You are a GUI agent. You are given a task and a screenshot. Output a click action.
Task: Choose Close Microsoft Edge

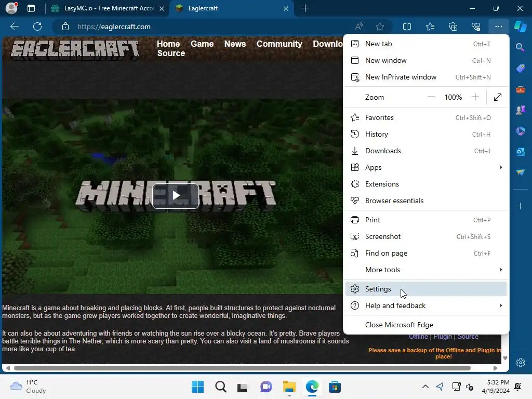(x=426, y=325)
